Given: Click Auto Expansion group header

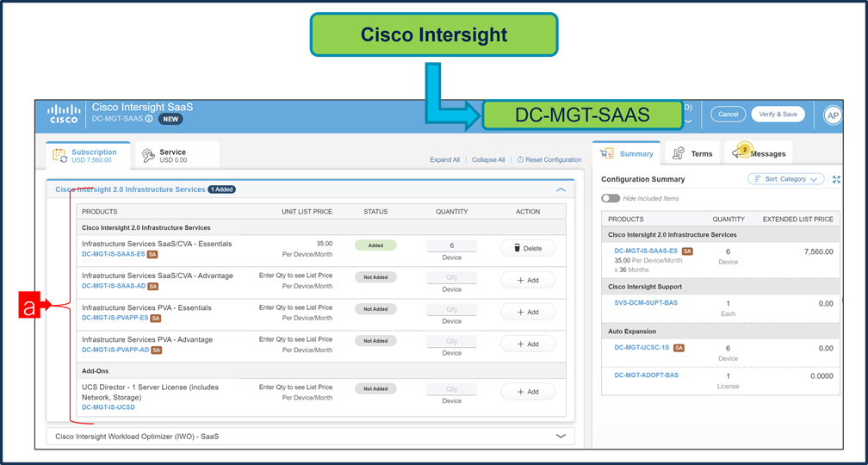Looking at the screenshot, I should 721,331.
